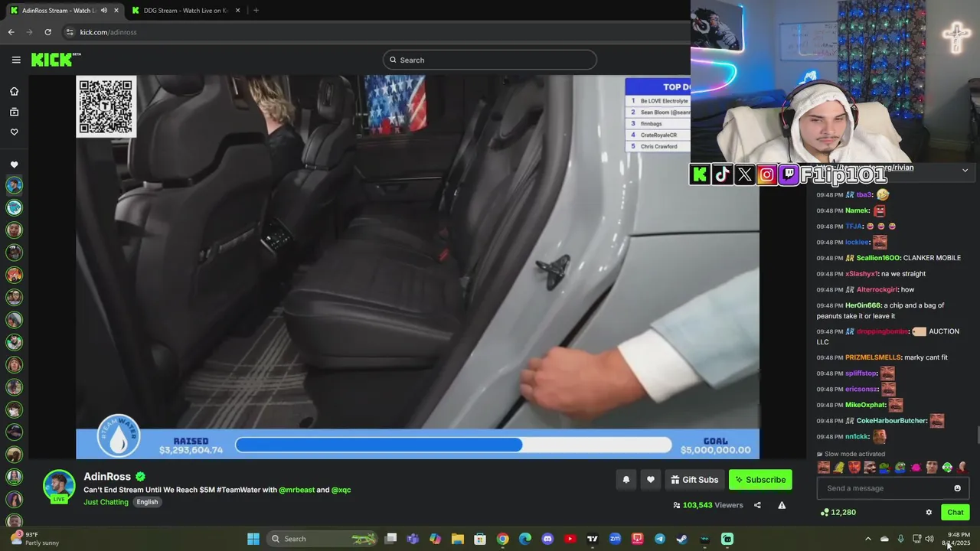Collapse the pinned chat banner chevron
This screenshot has height=551, width=980.
click(x=965, y=171)
